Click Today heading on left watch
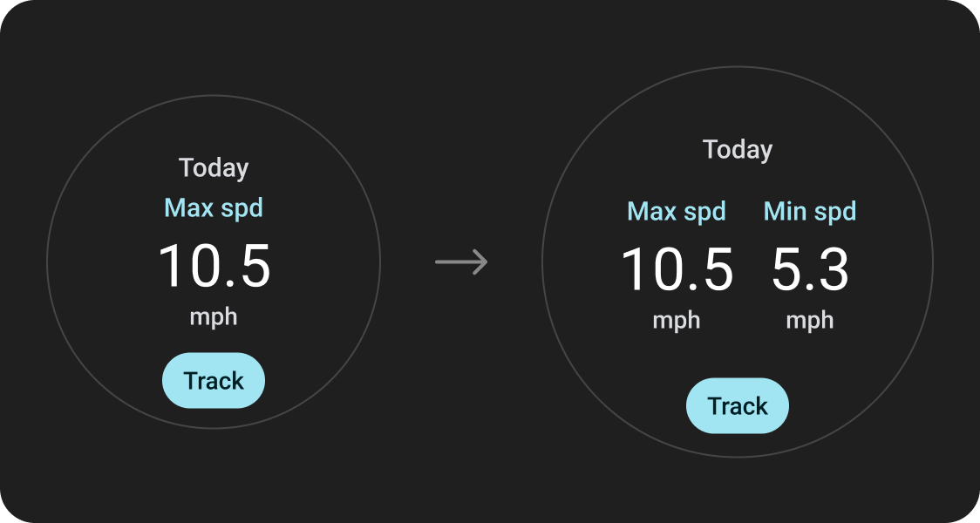Image resolution: width=980 pixels, height=523 pixels. (214, 167)
